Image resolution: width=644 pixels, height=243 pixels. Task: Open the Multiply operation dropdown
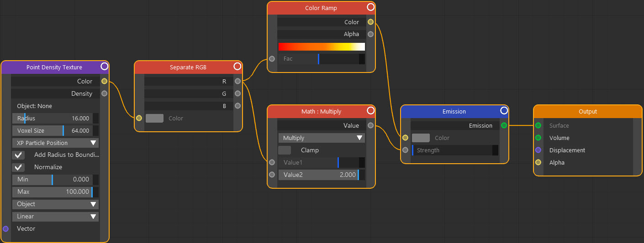click(x=322, y=138)
